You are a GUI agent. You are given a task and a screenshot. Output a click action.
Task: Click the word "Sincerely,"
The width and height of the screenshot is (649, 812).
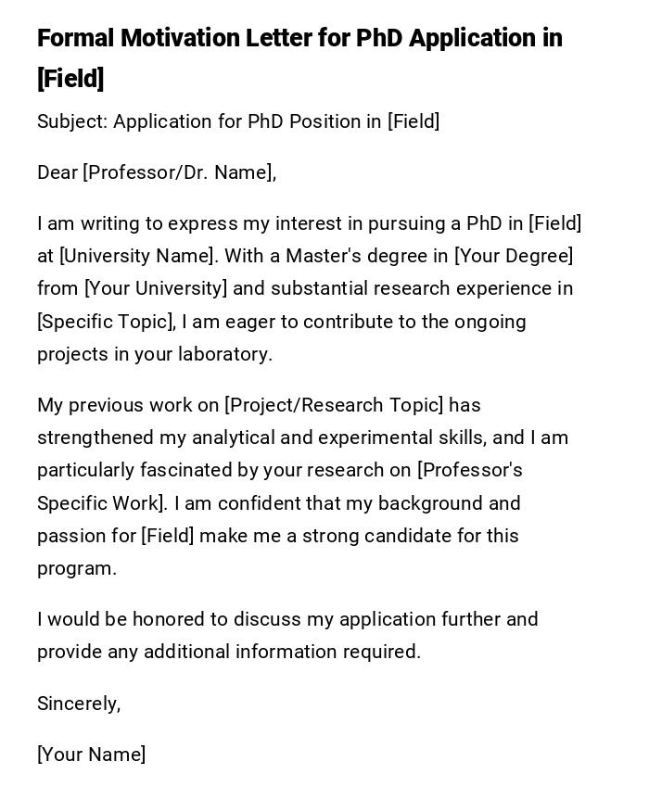(79, 704)
